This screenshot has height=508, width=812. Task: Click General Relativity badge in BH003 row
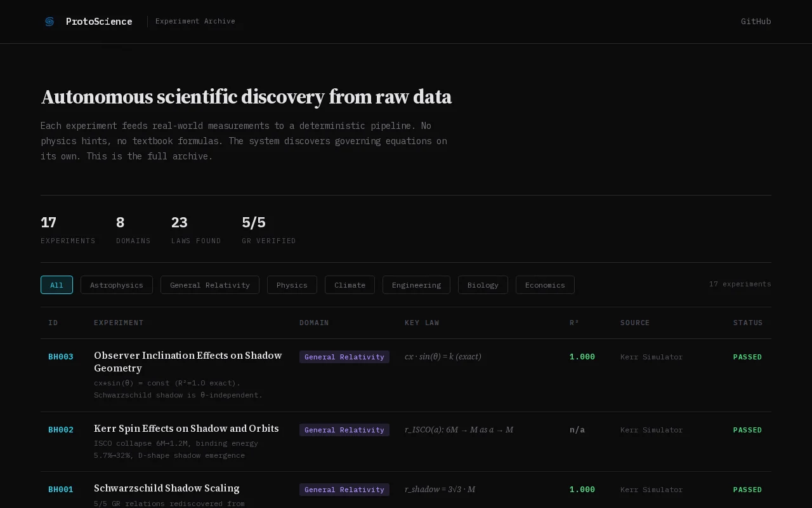click(x=344, y=357)
